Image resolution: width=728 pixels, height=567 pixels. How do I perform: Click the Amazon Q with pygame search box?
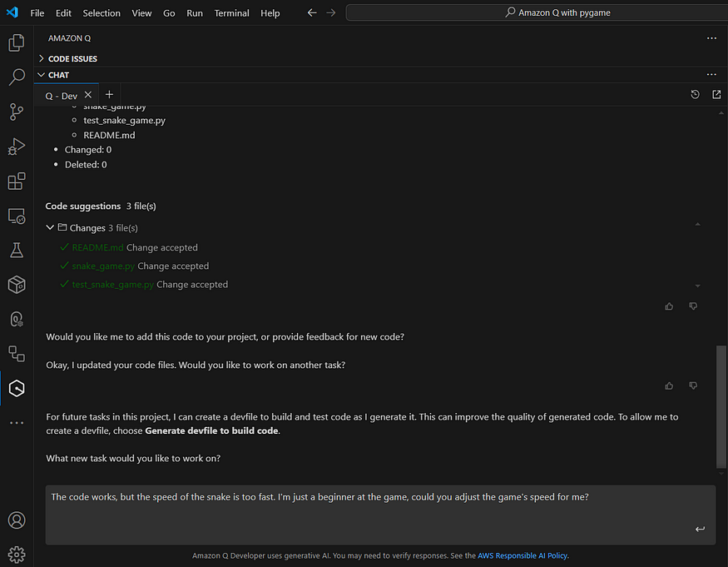537,12
